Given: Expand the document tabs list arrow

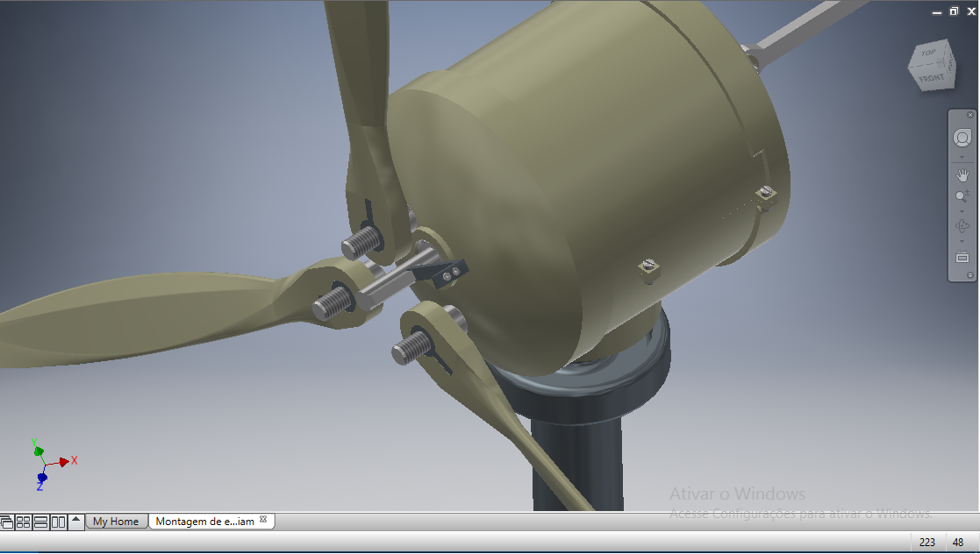Looking at the screenshot, I should (x=76, y=521).
